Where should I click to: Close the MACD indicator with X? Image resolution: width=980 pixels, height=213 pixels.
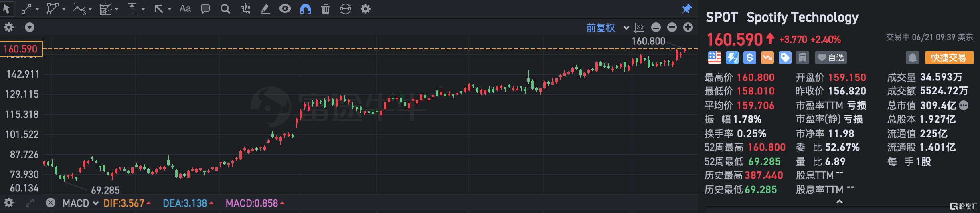click(51, 203)
